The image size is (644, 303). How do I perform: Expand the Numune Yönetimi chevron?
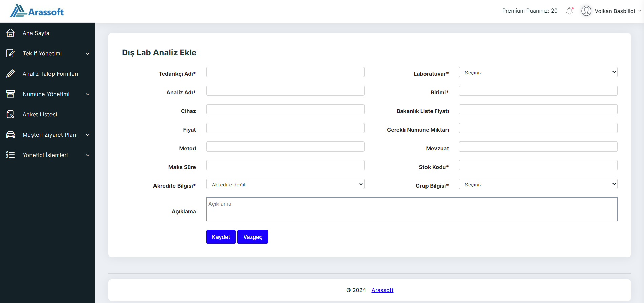coord(88,94)
